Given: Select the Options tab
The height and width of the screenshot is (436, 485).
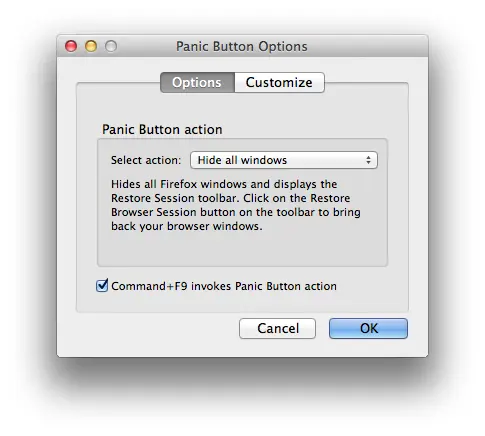Looking at the screenshot, I should 197,82.
